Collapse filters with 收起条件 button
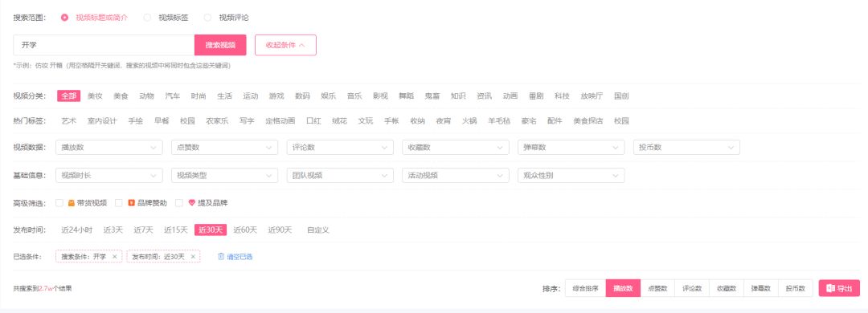The width and height of the screenshot is (868, 313). pyautogui.click(x=285, y=46)
